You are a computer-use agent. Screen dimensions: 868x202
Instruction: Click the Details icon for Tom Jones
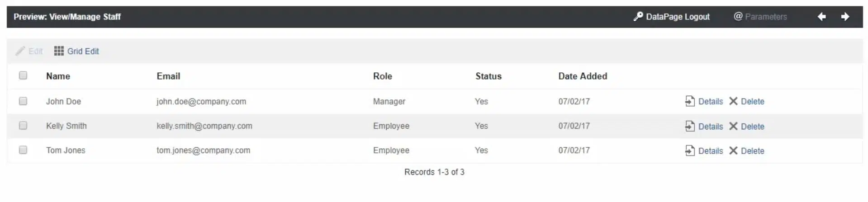click(689, 150)
